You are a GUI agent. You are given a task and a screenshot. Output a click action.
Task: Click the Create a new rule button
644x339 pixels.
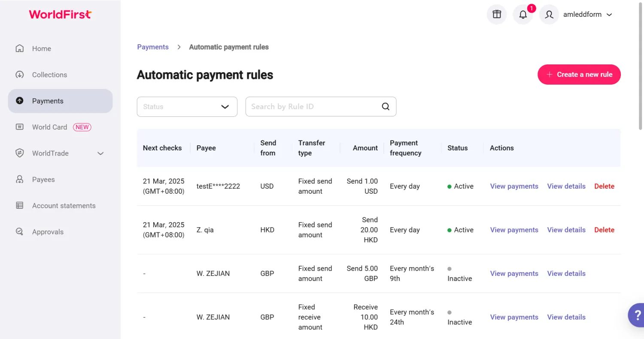click(x=579, y=74)
